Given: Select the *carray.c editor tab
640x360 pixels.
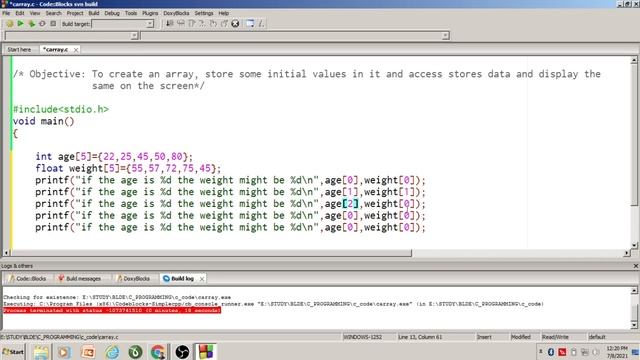Looking at the screenshot, I should click(x=56, y=49).
